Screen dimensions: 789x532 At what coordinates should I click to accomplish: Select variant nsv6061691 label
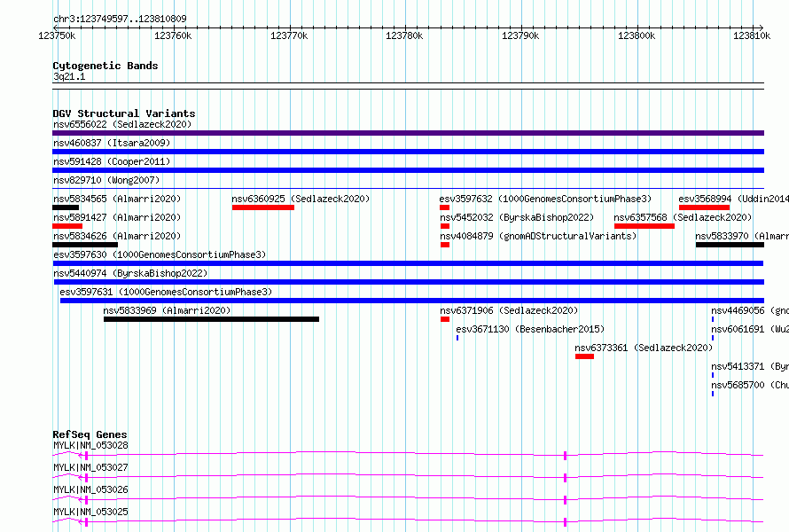pos(750,329)
